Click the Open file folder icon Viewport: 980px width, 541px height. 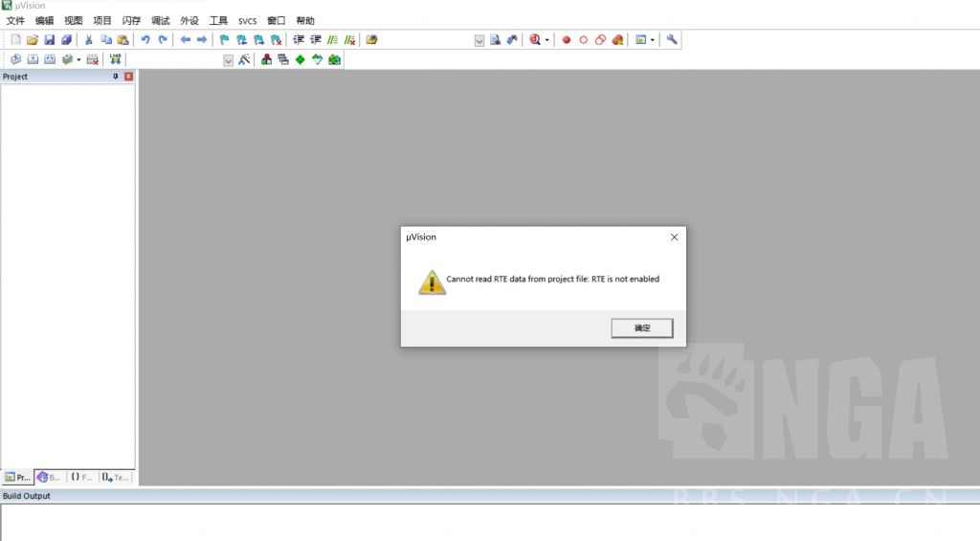pos(33,40)
